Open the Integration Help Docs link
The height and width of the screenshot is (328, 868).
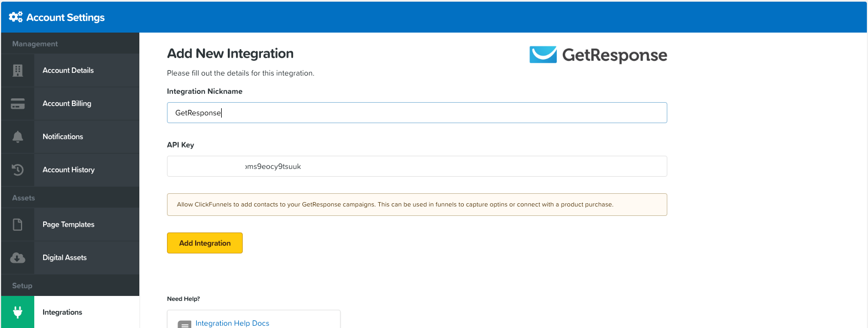232,323
